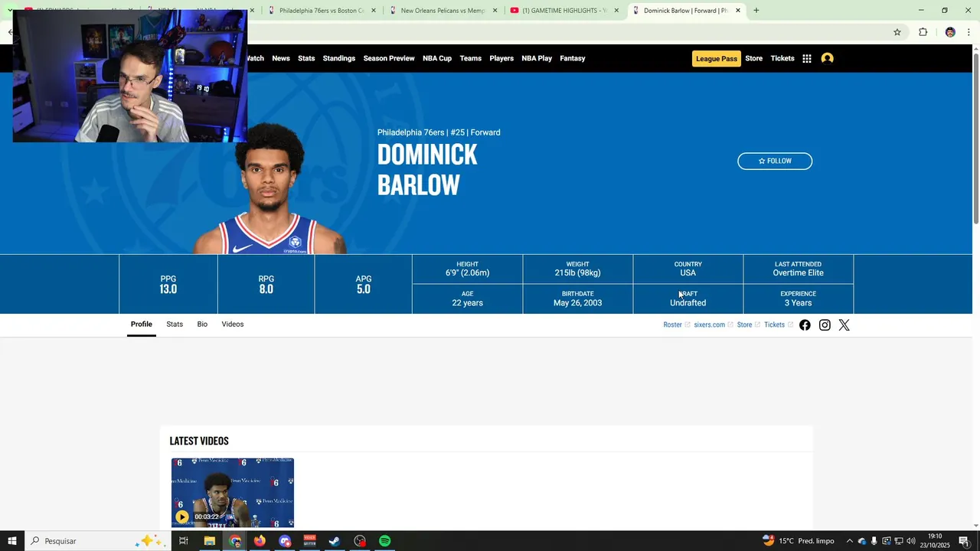Open Season Preview in the navigation
This screenshot has width=980, height=551.
[x=389, y=58]
